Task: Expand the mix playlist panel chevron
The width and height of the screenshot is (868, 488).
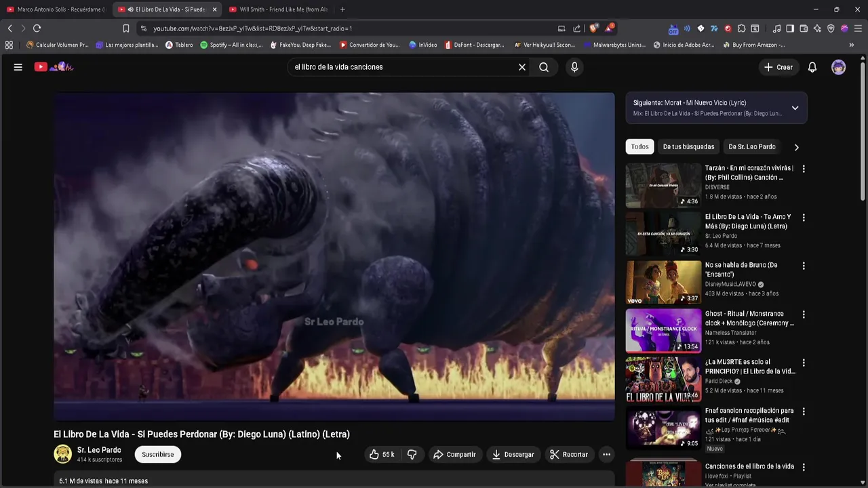Action: click(795, 108)
